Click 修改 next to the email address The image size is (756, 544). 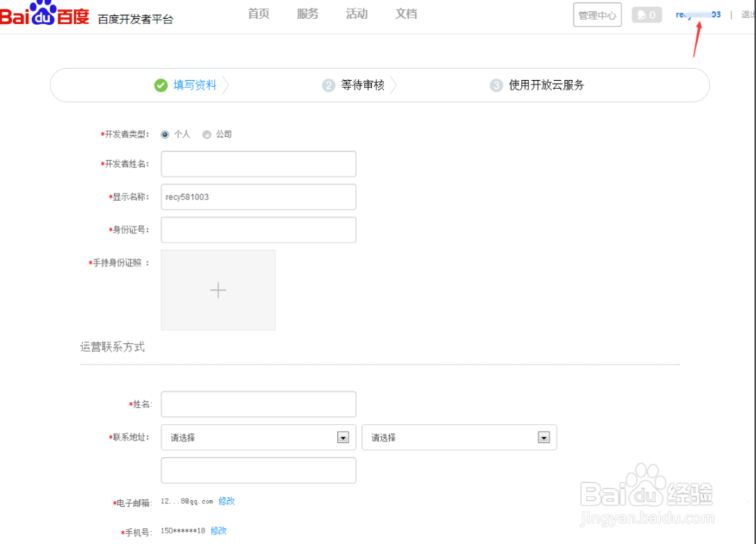click(x=227, y=501)
